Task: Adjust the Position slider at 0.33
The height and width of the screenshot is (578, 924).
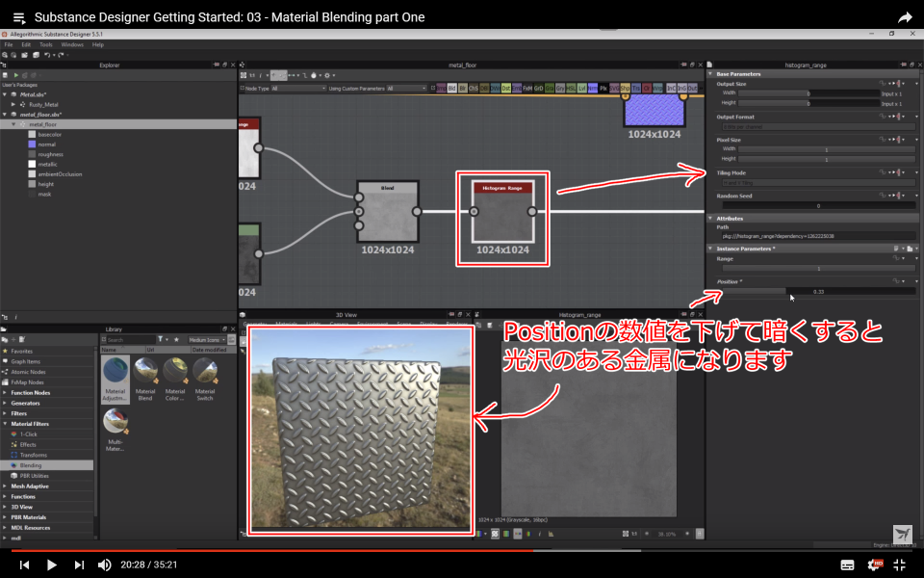Action: coord(818,291)
